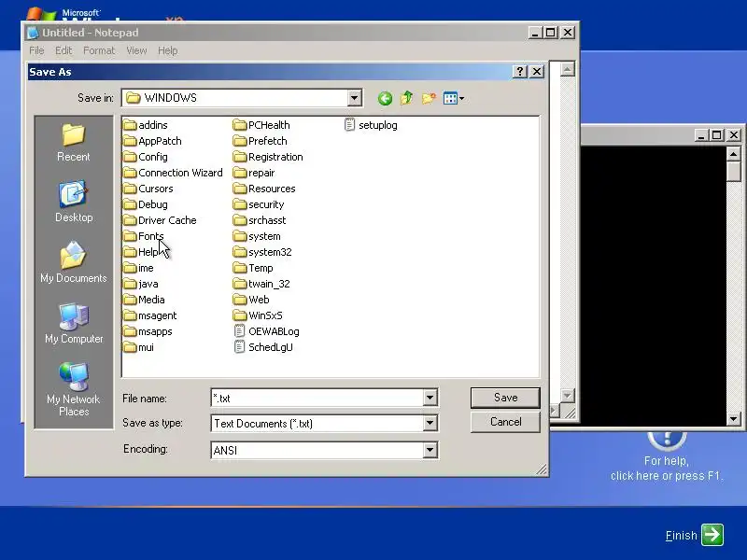
Task: Select the Resources folder
Action: pos(264,189)
